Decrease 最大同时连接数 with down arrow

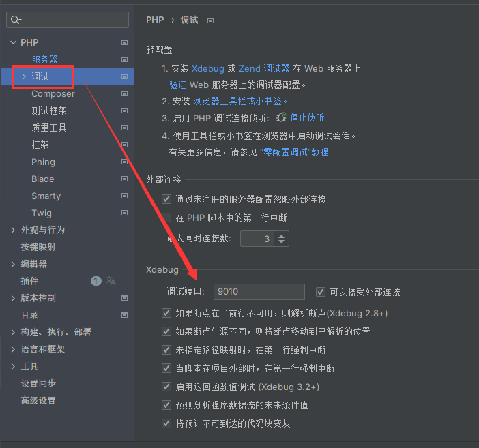281,242
